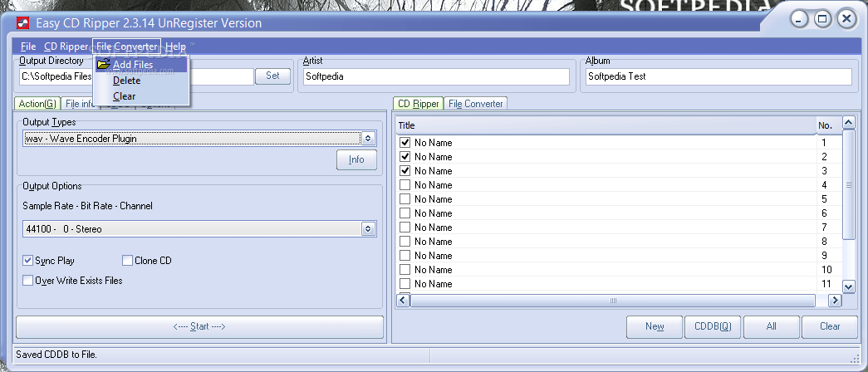868x372 pixels.
Task: Click the Output Directory path field
Action: [x=136, y=76]
